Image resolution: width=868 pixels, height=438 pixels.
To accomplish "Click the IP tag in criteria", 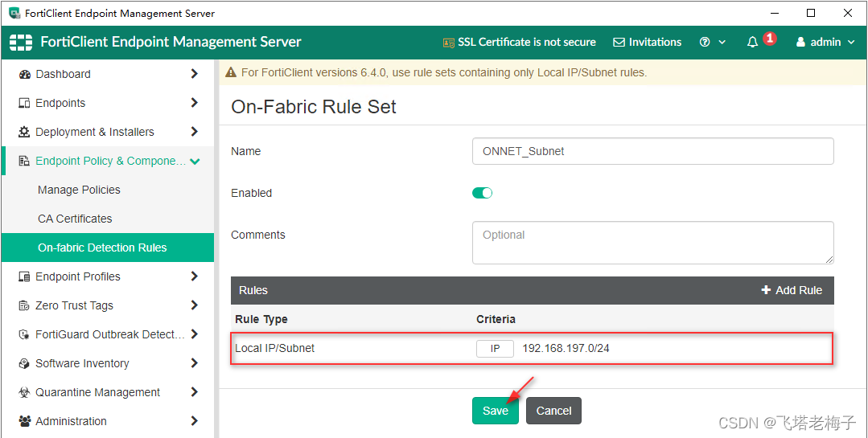I will (x=495, y=349).
